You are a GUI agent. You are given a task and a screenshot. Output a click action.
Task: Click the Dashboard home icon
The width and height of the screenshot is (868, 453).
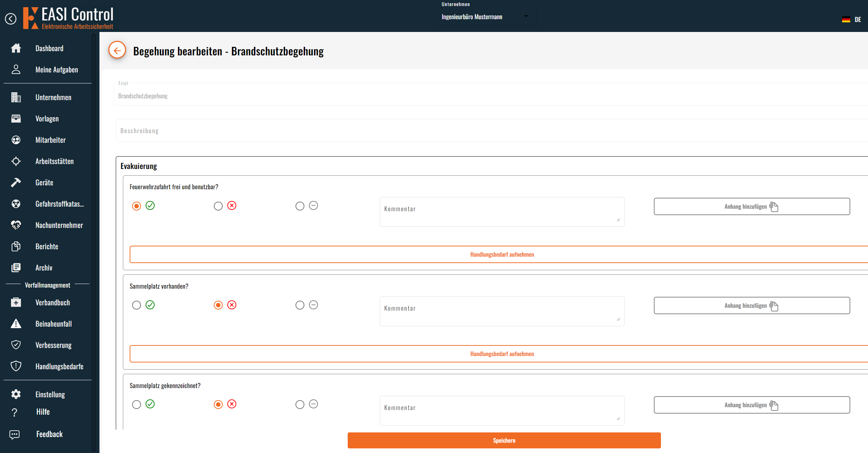tap(16, 48)
